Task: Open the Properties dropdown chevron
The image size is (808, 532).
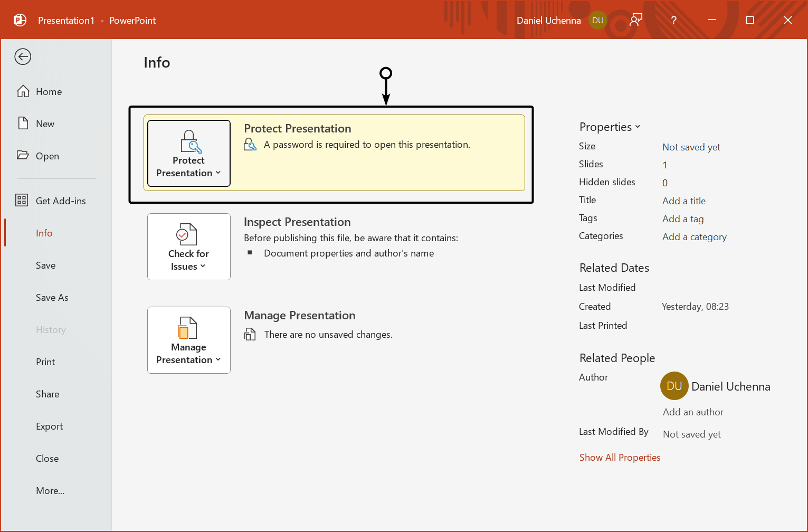Action: tap(638, 127)
